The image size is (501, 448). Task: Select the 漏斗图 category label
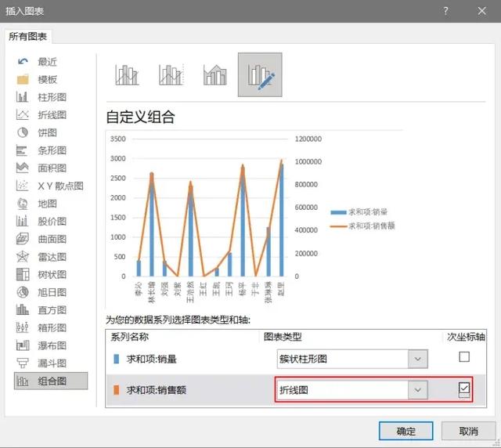coord(52,363)
